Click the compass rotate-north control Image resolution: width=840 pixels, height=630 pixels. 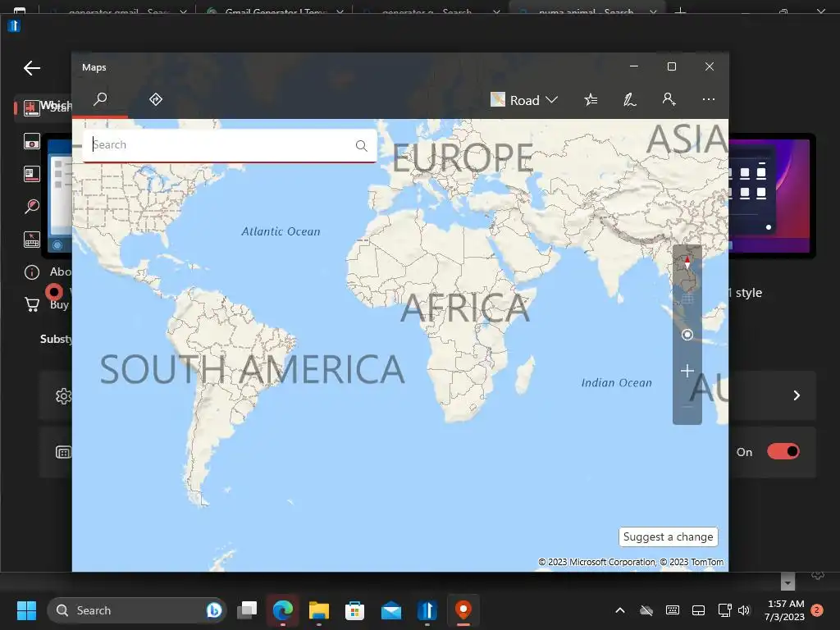[687, 262]
